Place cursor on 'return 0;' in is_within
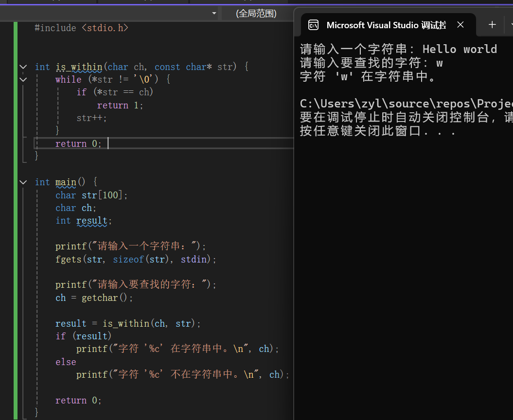Viewport: 513px width, 420px height. (x=78, y=143)
